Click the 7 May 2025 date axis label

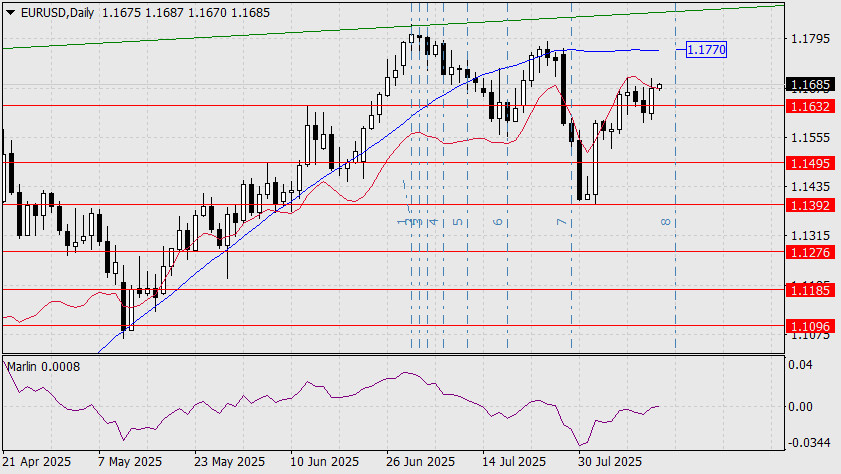click(130, 462)
